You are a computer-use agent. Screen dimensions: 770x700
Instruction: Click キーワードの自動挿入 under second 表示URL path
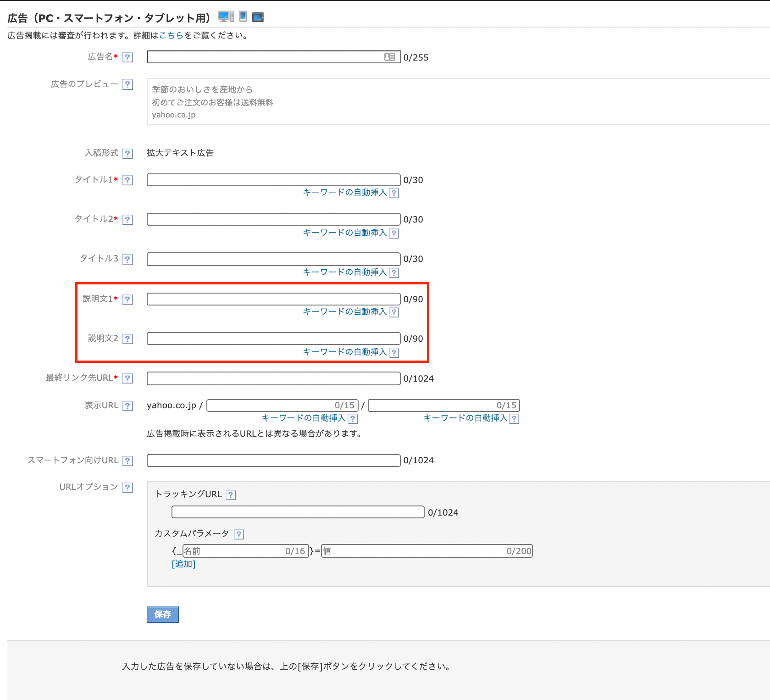465,418
